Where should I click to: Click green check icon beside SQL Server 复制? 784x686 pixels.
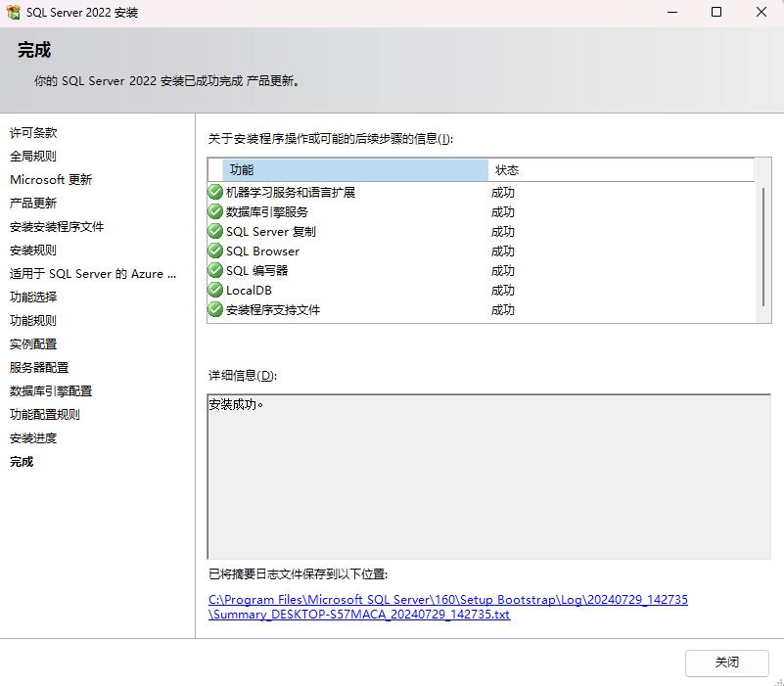coord(215,231)
